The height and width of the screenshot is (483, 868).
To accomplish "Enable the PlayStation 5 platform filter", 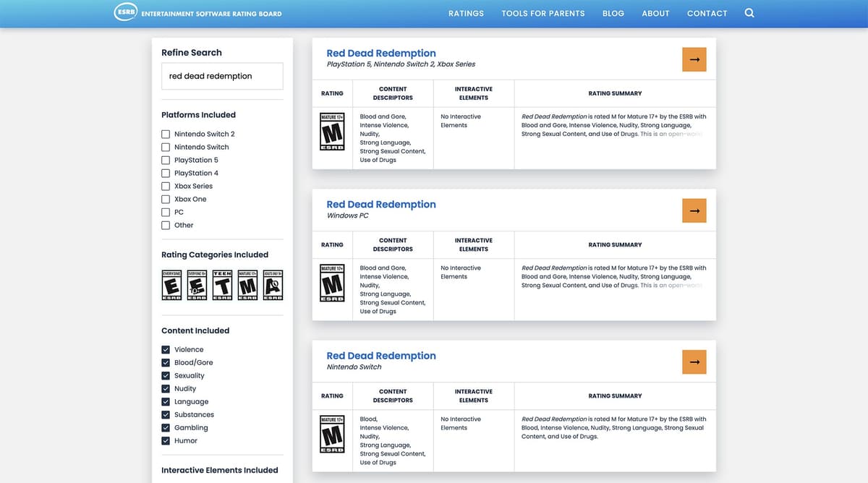I will (166, 161).
